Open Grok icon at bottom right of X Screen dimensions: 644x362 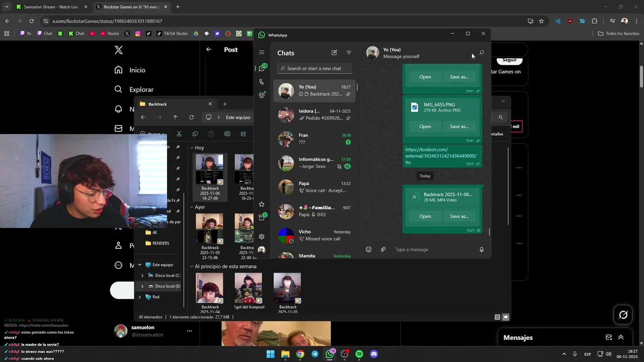[623, 315]
